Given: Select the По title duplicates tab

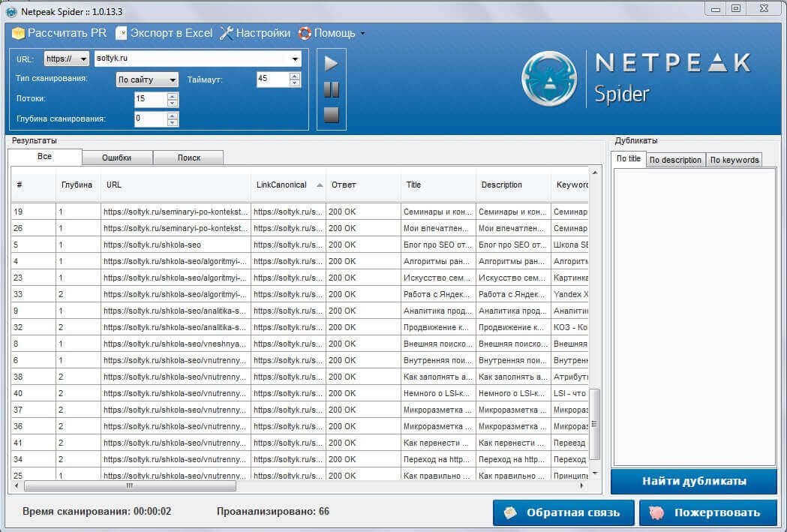Looking at the screenshot, I should (x=629, y=158).
